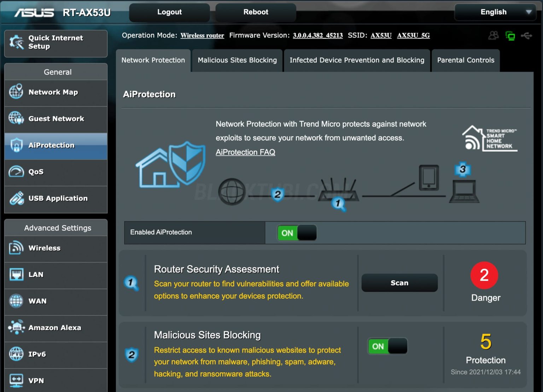The width and height of the screenshot is (543, 392).
Task: Turn off Malicious Sites Blocking toggle
Action: [x=387, y=346]
